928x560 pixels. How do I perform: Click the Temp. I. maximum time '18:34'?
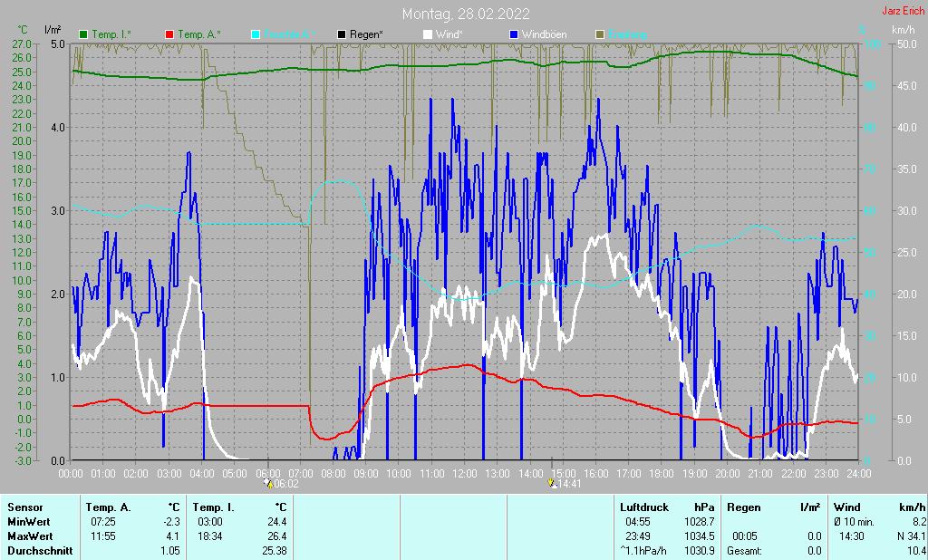click(210, 536)
